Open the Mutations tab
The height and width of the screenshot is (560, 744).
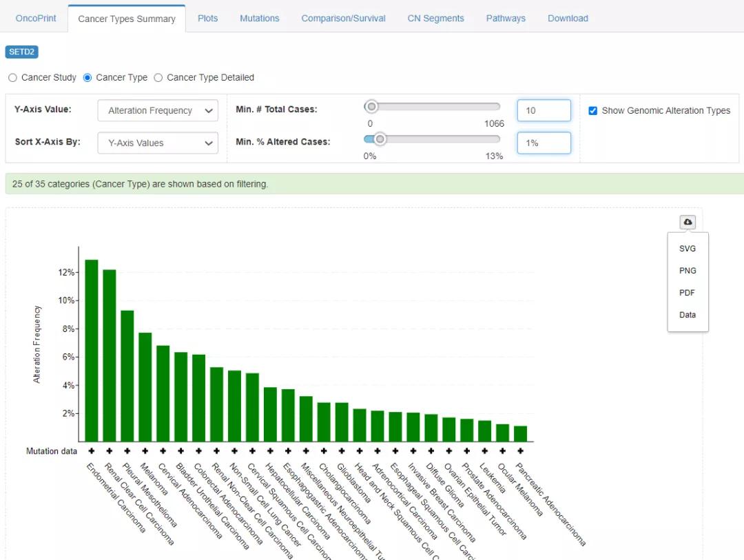[259, 19]
